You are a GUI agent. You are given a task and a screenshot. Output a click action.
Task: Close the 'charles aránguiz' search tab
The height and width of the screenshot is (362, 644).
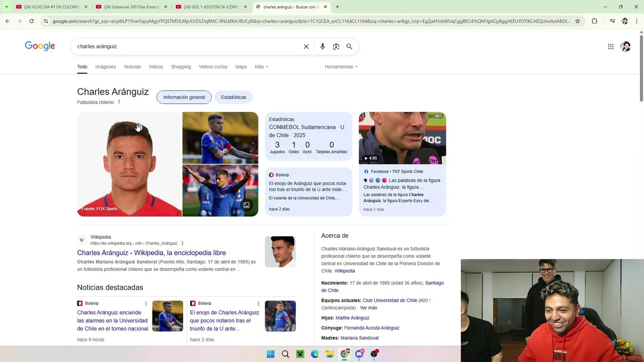(325, 7)
